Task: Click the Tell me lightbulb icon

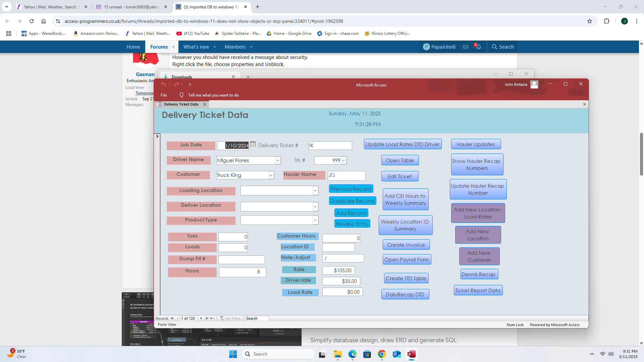Action: pyautogui.click(x=181, y=95)
